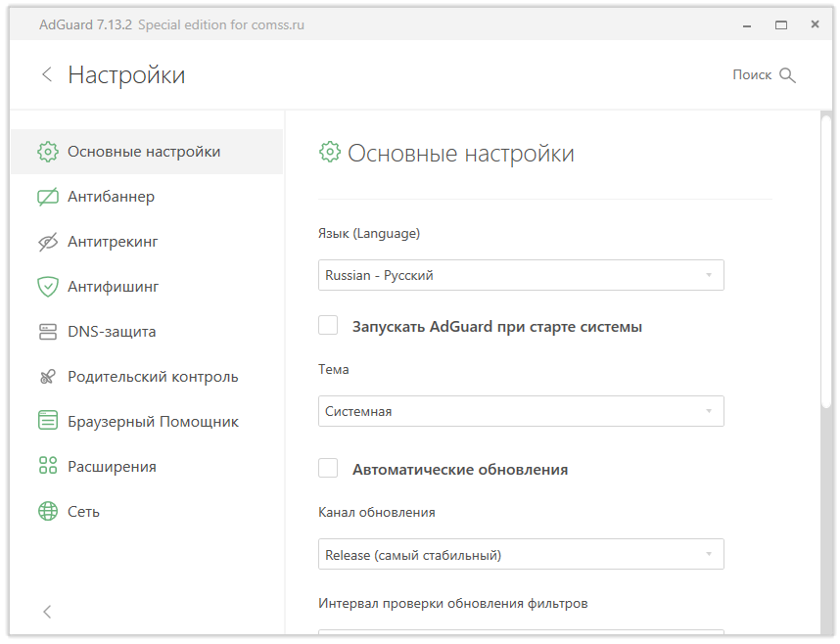Enable Автоматические обновления checkbox
Screen dimensions: 840x644
328,468
